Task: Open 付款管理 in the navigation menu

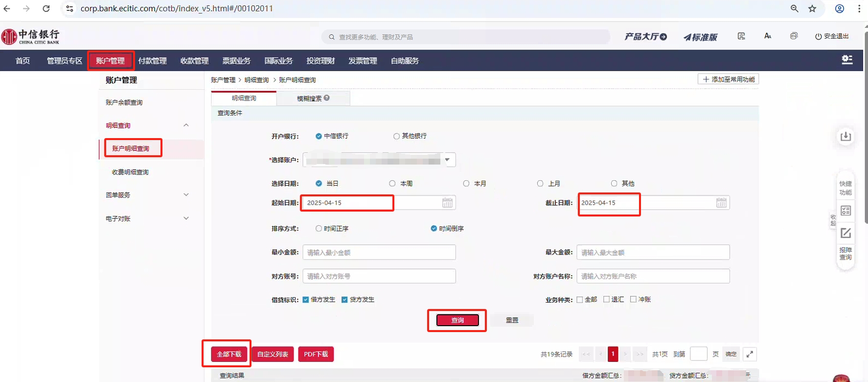Action: click(152, 61)
